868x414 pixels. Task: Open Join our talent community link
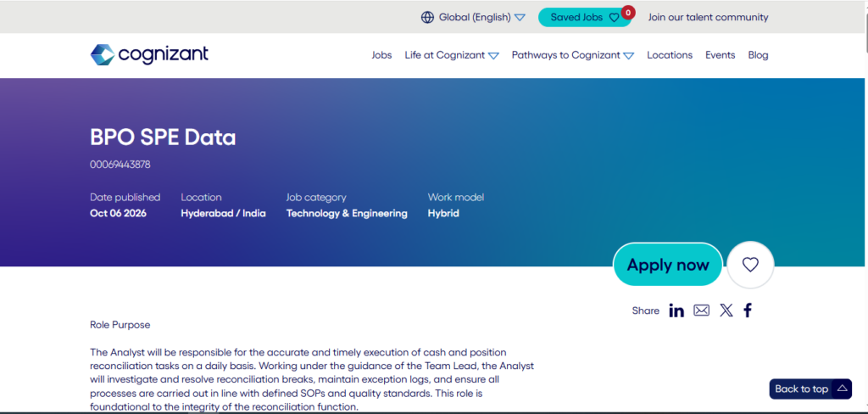(708, 17)
